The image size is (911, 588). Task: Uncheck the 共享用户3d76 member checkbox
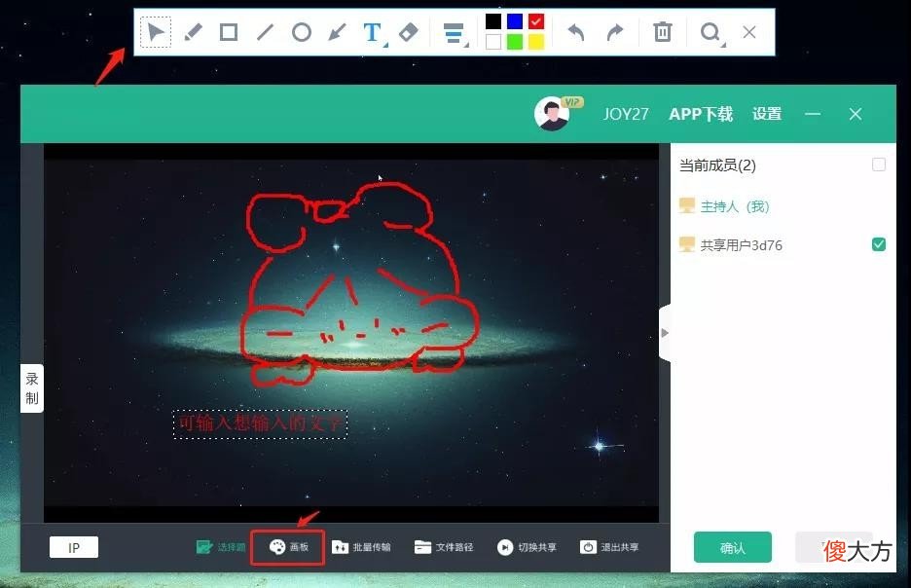point(879,244)
